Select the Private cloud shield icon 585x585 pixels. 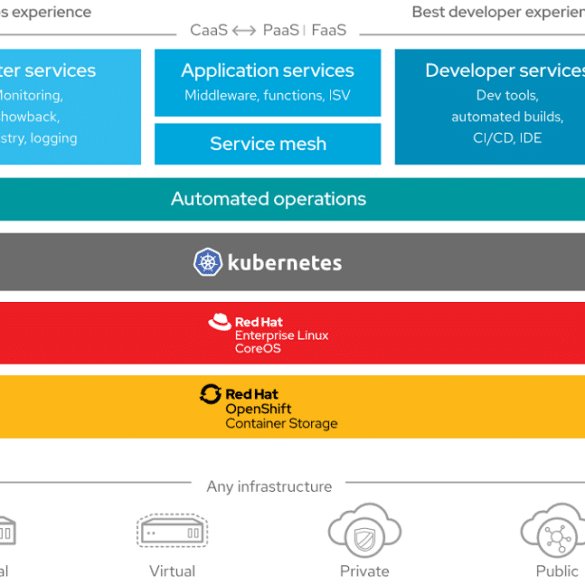365,530
